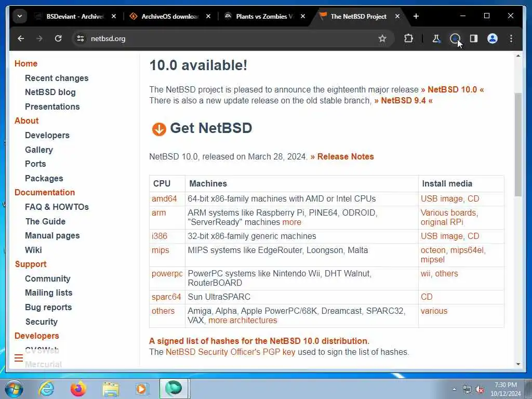Go back to the previous page
The image size is (532, 399).
21,38
